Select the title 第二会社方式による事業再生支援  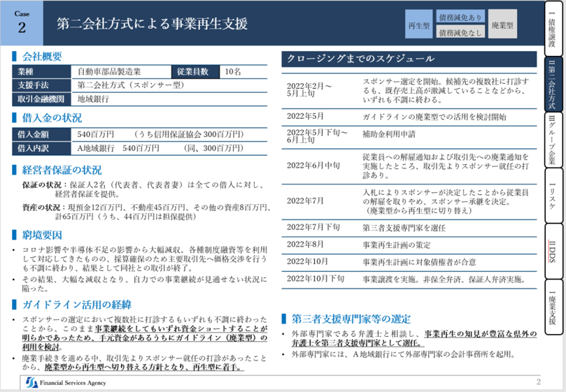click(152, 24)
